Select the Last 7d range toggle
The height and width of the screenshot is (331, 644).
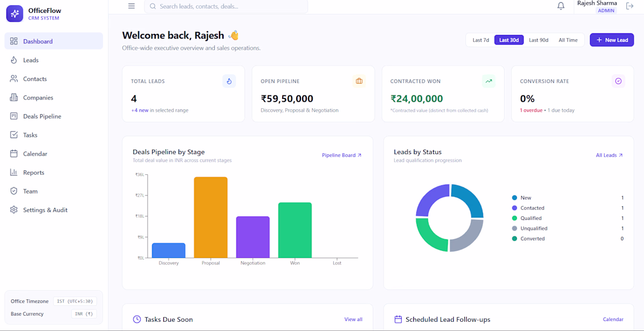(x=481, y=40)
